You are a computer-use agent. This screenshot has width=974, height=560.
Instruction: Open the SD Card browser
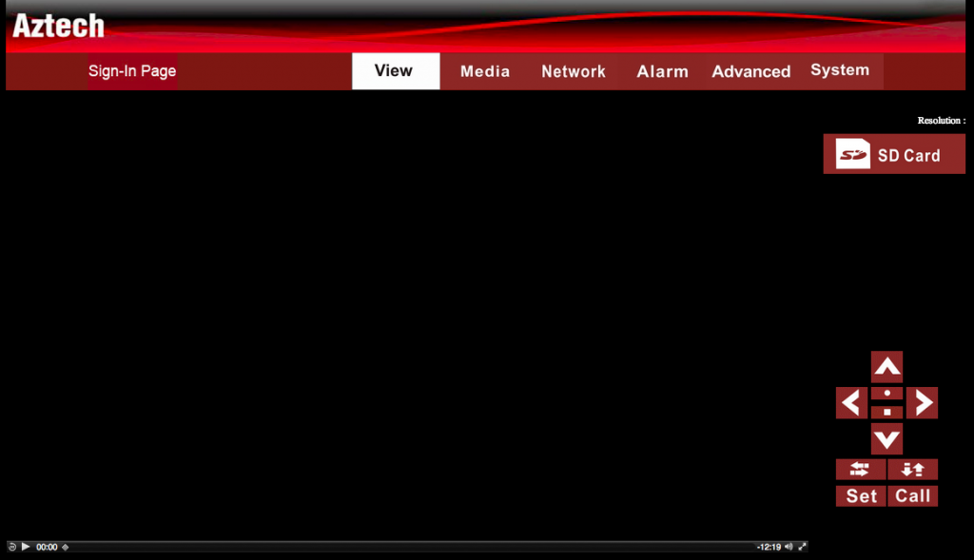(894, 154)
